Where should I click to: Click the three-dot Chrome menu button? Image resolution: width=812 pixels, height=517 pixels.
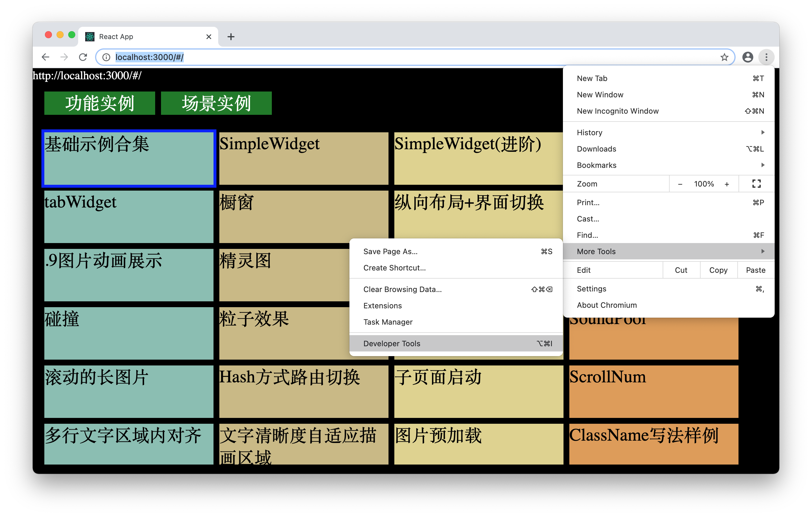766,57
